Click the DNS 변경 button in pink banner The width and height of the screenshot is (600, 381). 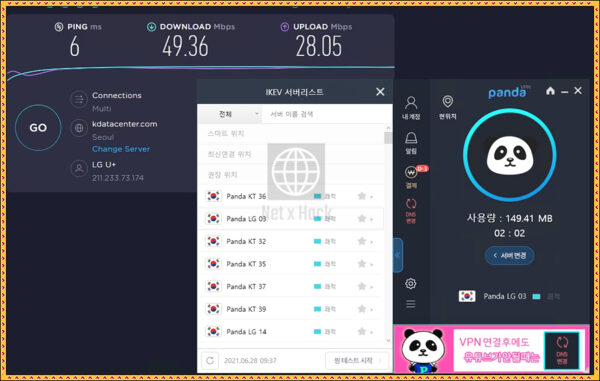pyautogui.click(x=562, y=351)
